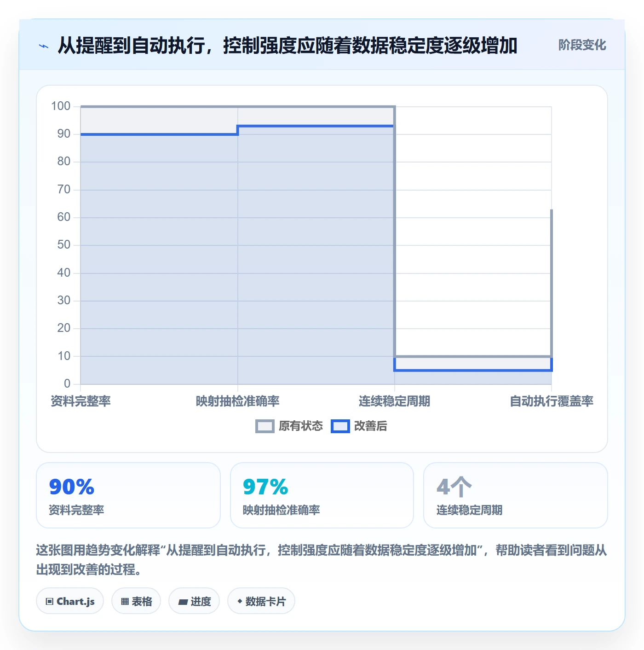
Task: Open the 4个 连续稳定周期 stat card
Action: [x=516, y=495]
